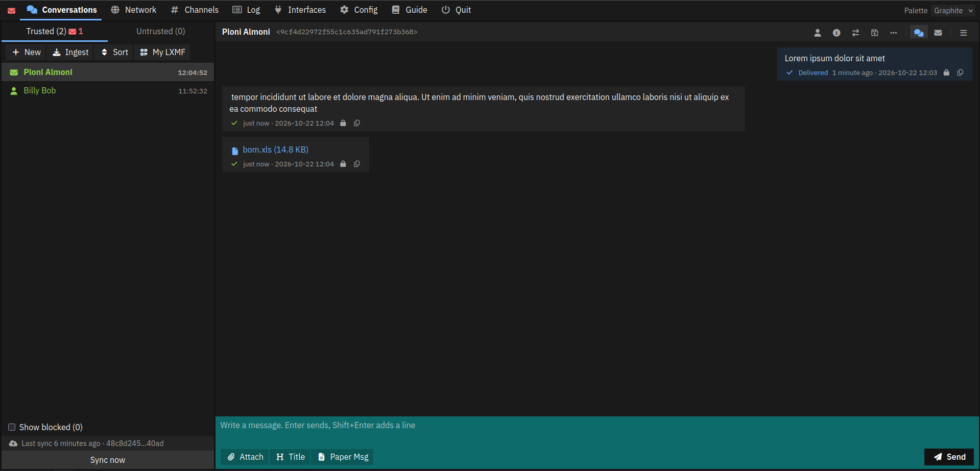
Task: Open the Guide
Action: pyautogui.click(x=410, y=10)
